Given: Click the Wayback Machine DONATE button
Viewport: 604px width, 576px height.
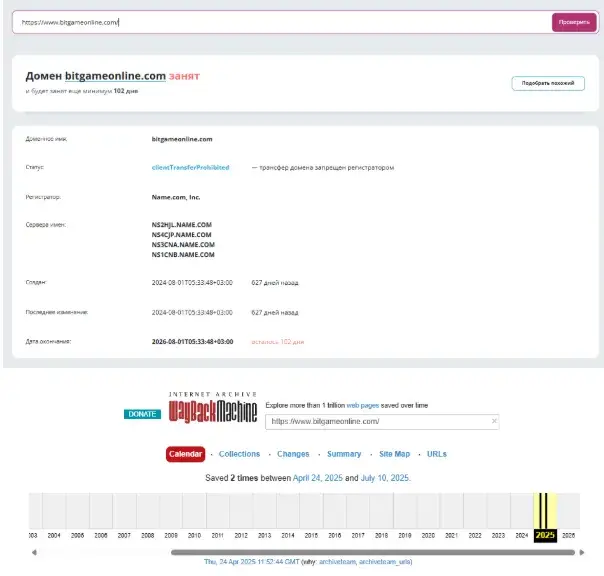Looking at the screenshot, I should [x=142, y=414].
